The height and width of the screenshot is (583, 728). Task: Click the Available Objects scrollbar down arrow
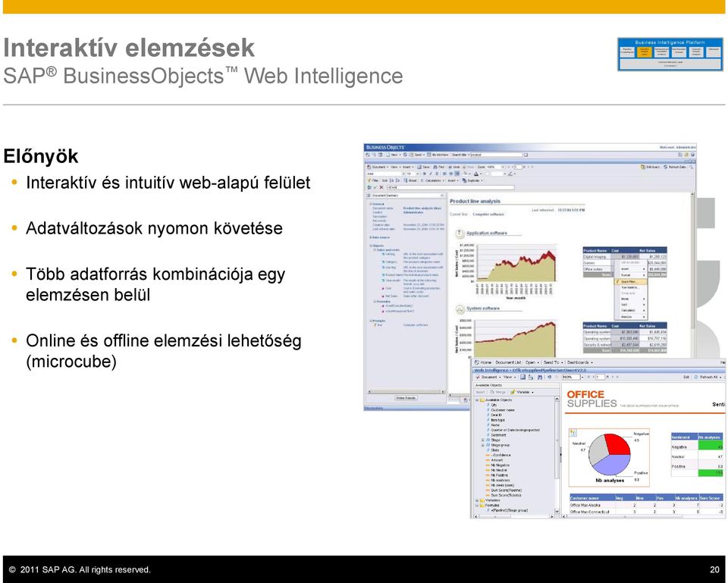point(557,512)
